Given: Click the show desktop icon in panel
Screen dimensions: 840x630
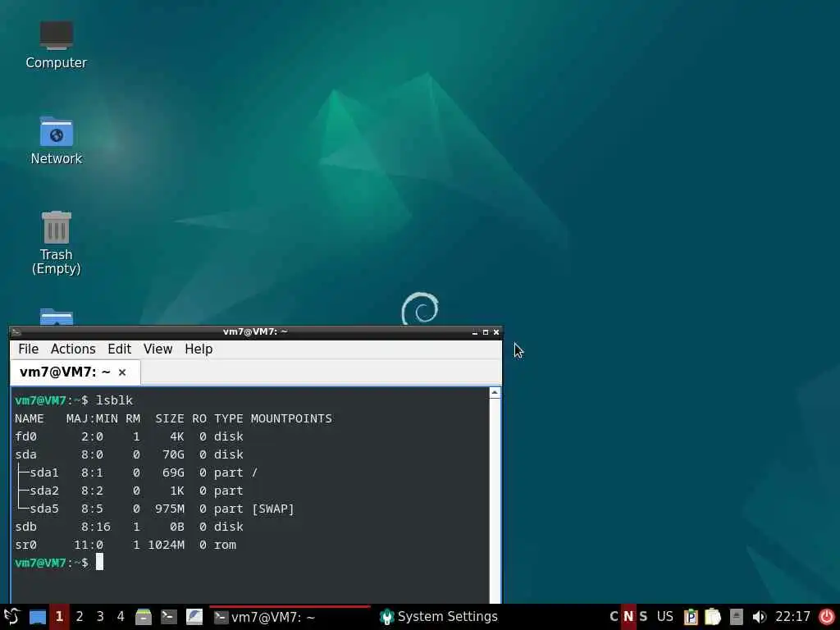Looking at the screenshot, I should [38, 617].
